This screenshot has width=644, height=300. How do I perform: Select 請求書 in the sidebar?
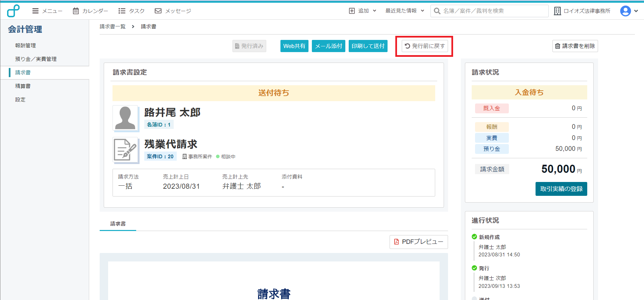click(x=23, y=72)
